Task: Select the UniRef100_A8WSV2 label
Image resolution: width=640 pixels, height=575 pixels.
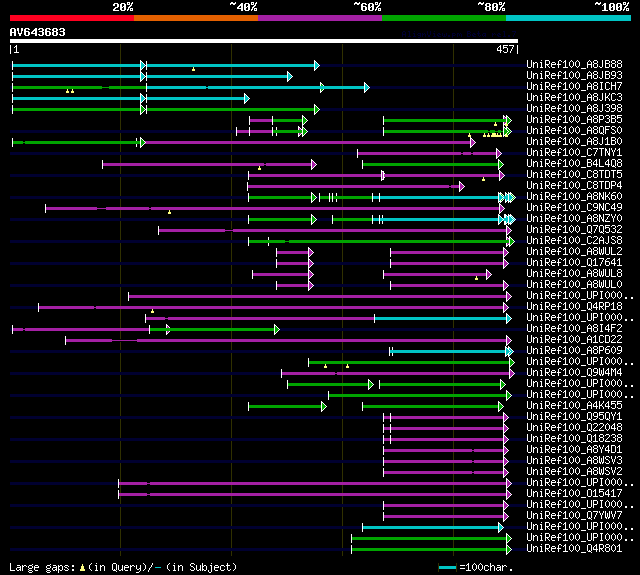Action: click(574, 471)
